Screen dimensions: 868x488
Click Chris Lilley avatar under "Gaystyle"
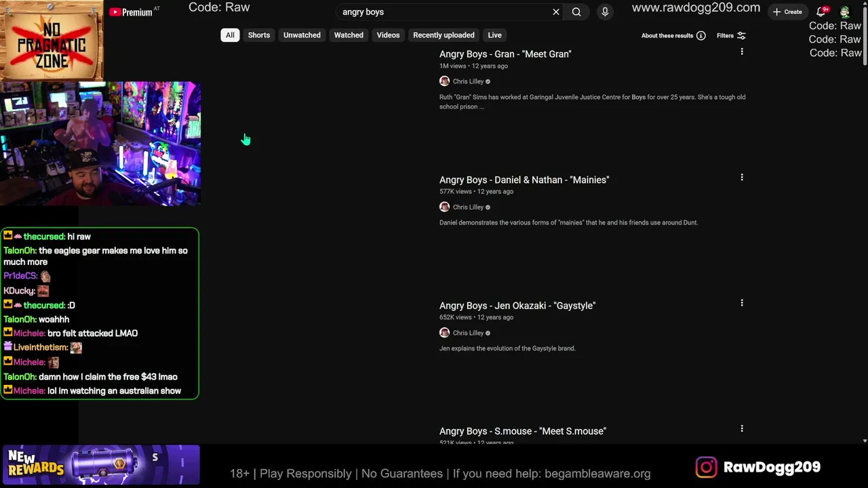pyautogui.click(x=444, y=333)
